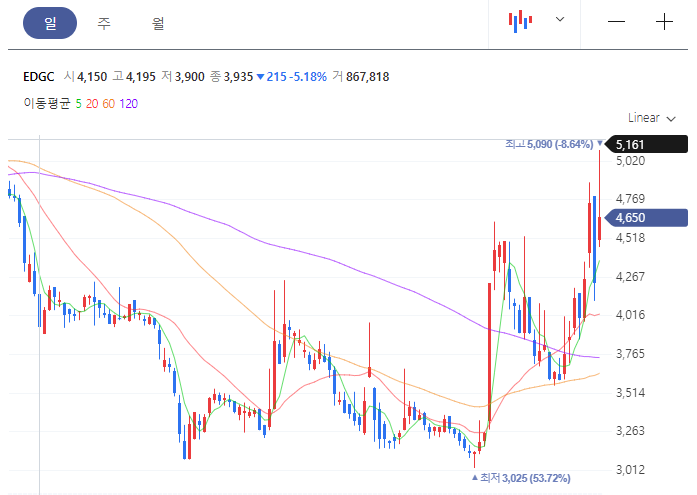Zoom in the chart with plus icon

(664, 21)
